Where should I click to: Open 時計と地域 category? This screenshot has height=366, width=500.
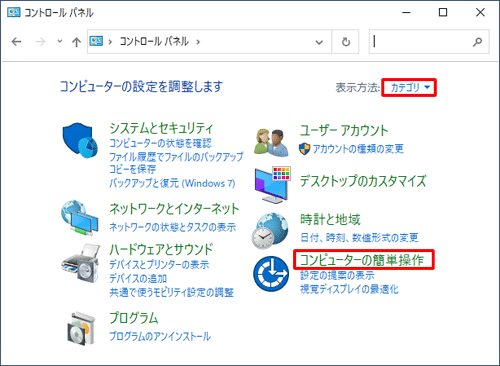330,219
